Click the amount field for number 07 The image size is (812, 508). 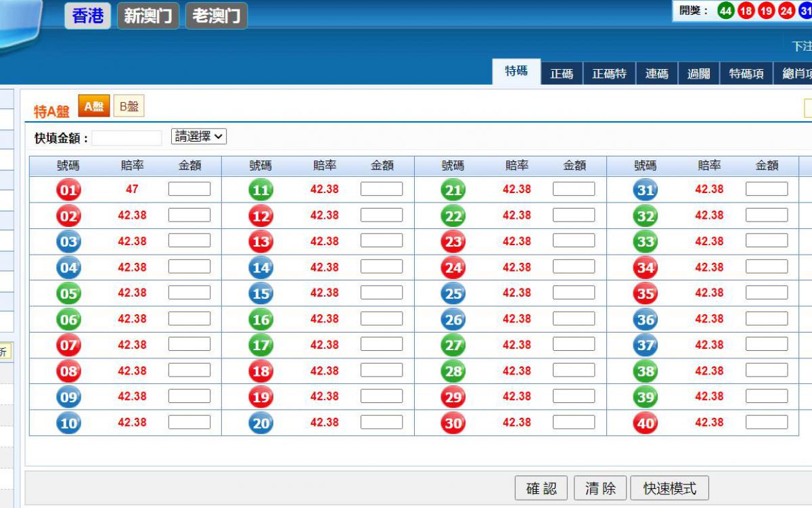coord(189,344)
